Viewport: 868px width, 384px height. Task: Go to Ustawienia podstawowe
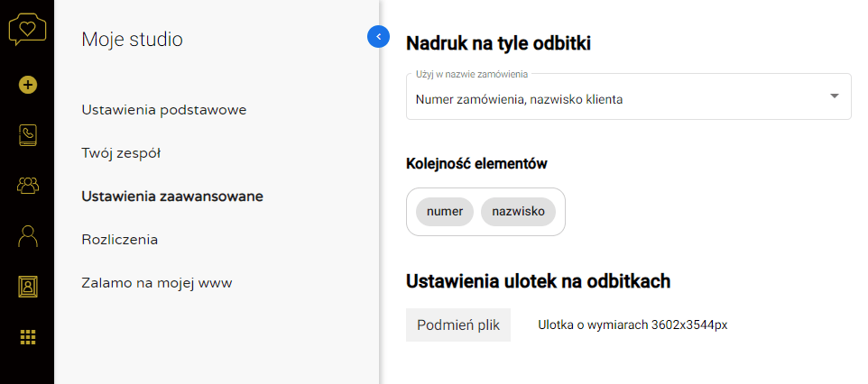click(x=164, y=110)
